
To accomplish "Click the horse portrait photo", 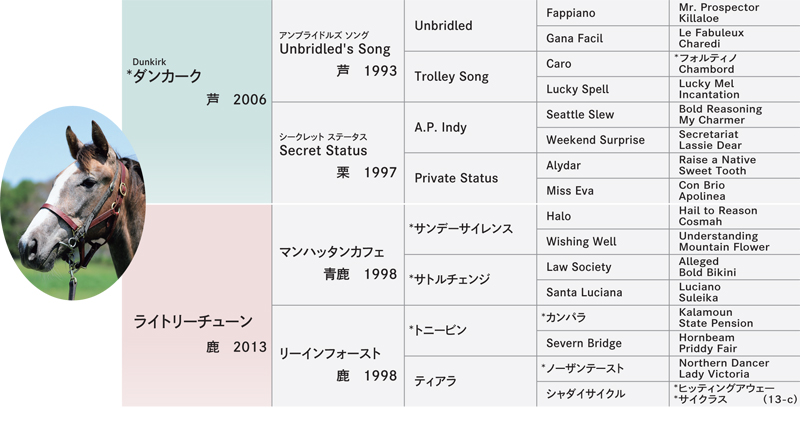I will [72, 203].
